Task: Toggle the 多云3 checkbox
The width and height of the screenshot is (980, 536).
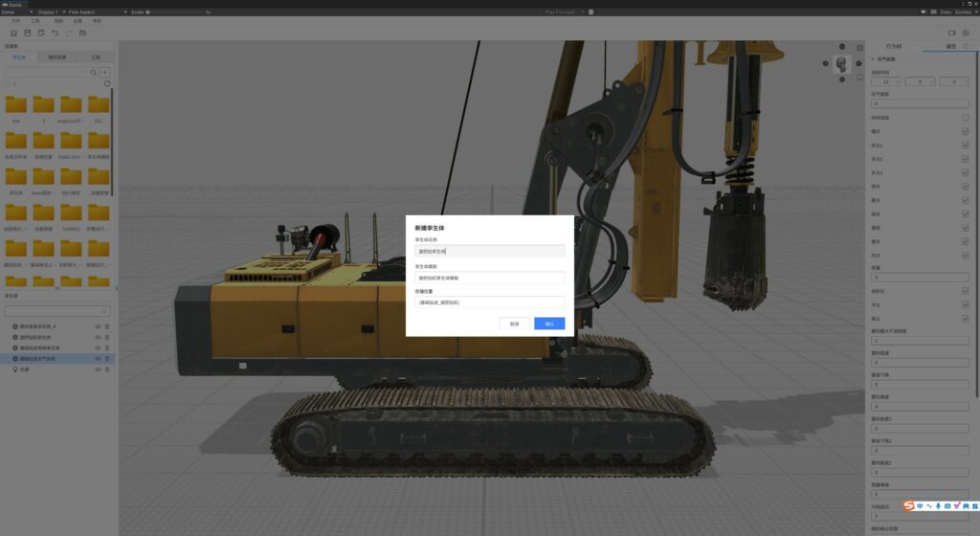Action: [965, 172]
